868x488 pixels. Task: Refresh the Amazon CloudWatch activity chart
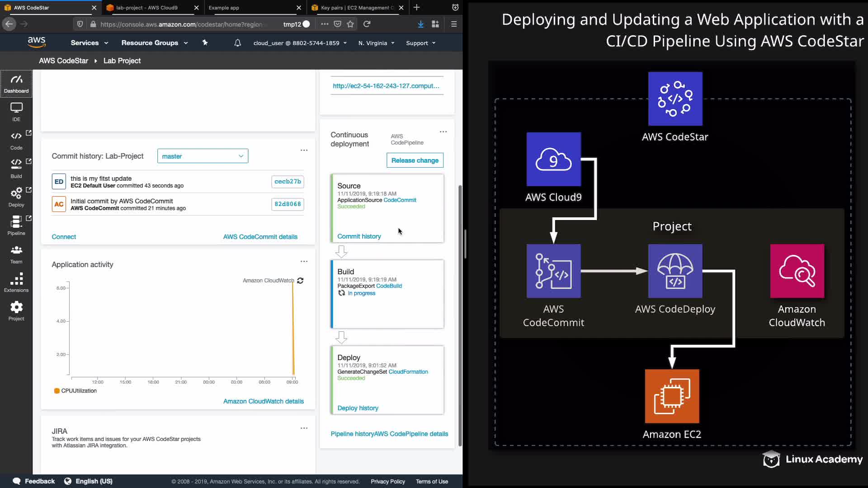point(300,281)
